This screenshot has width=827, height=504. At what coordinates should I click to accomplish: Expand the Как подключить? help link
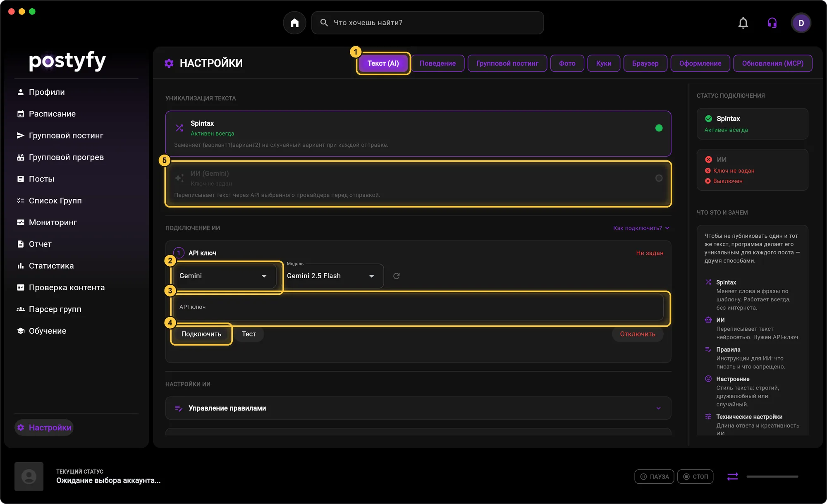pos(641,228)
